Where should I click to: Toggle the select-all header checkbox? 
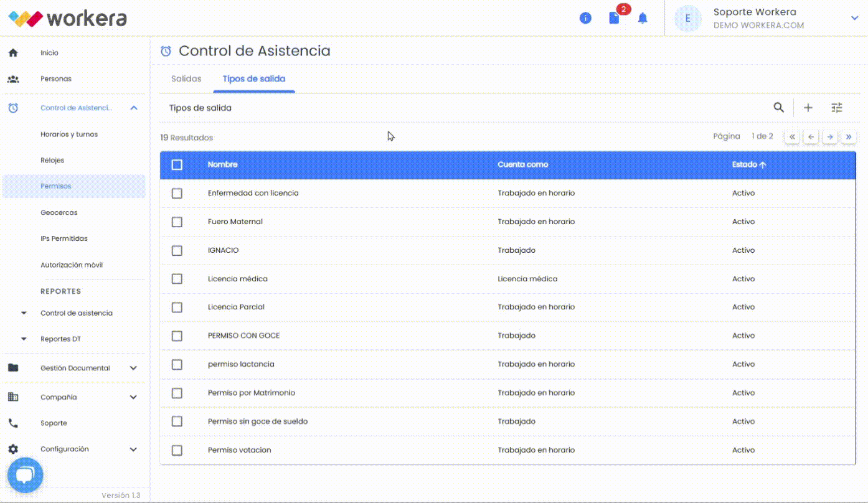coord(177,165)
